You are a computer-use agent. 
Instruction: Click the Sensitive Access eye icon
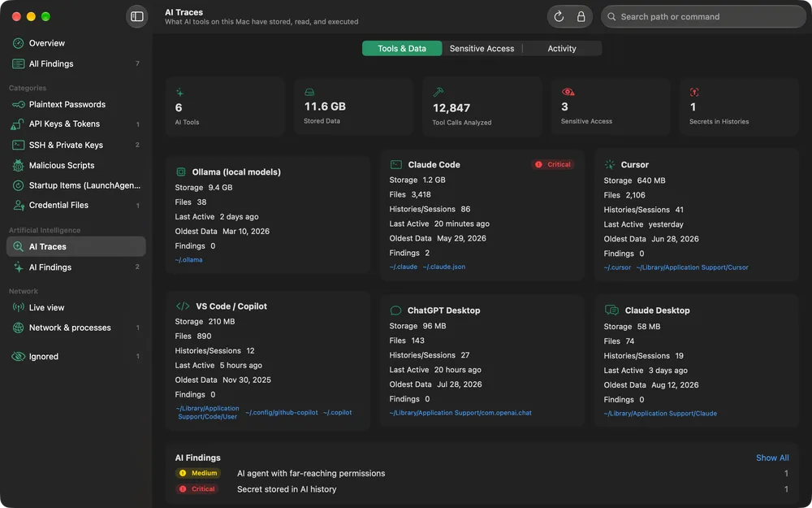click(x=568, y=92)
